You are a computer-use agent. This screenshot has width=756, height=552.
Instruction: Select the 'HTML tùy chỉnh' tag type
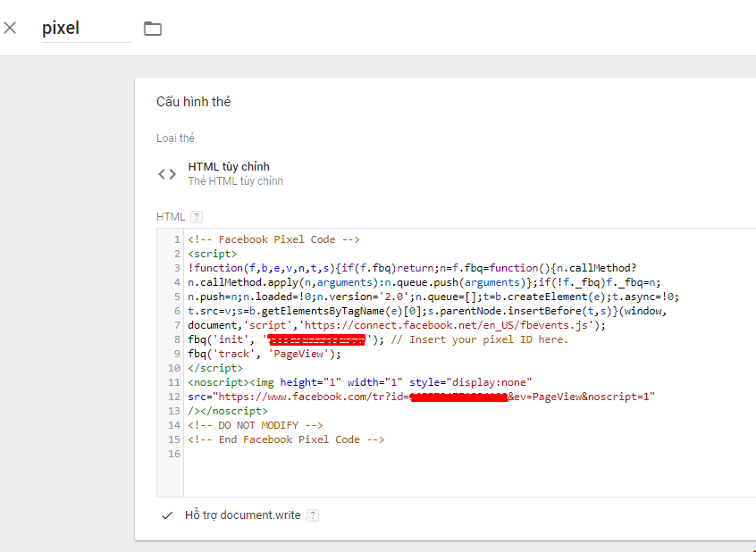pos(229,167)
